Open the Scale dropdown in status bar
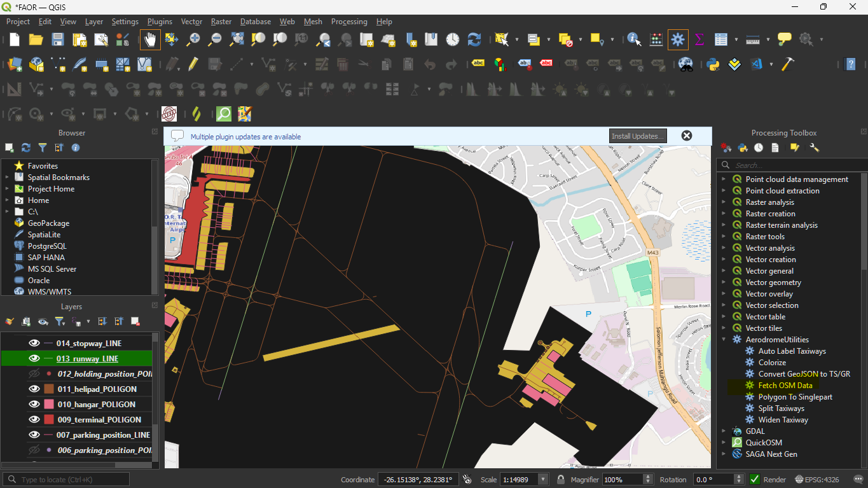This screenshot has width=868, height=488. point(543,480)
